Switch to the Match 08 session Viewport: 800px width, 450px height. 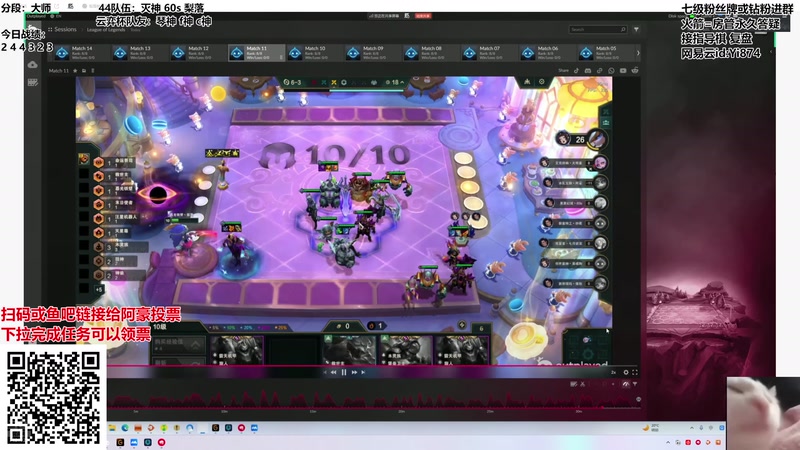click(431, 53)
